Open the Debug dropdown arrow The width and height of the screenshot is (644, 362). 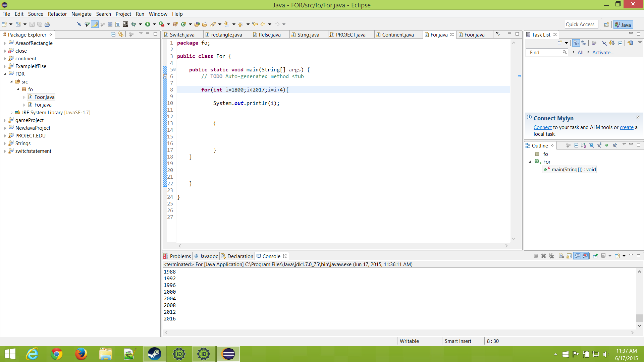[x=140, y=24]
